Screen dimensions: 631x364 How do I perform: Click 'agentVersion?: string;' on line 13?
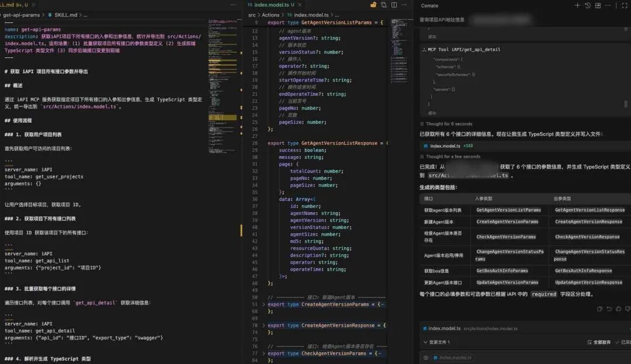click(310, 38)
